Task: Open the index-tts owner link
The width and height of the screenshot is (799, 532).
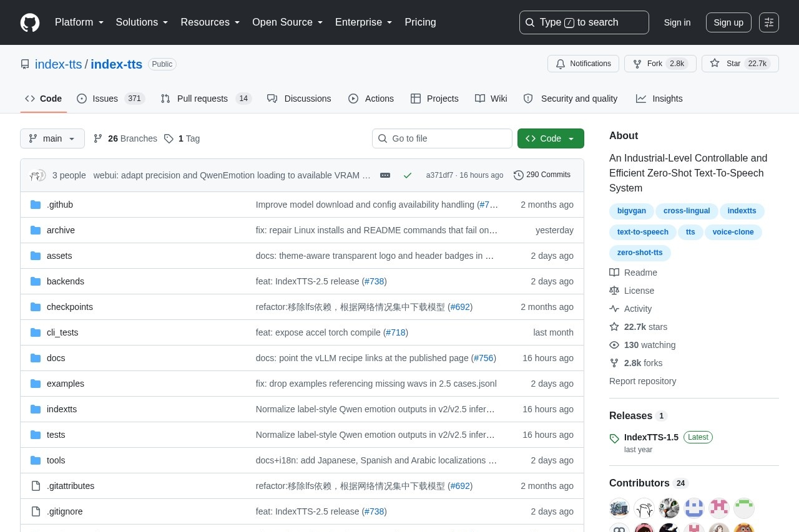Action: tap(58, 64)
